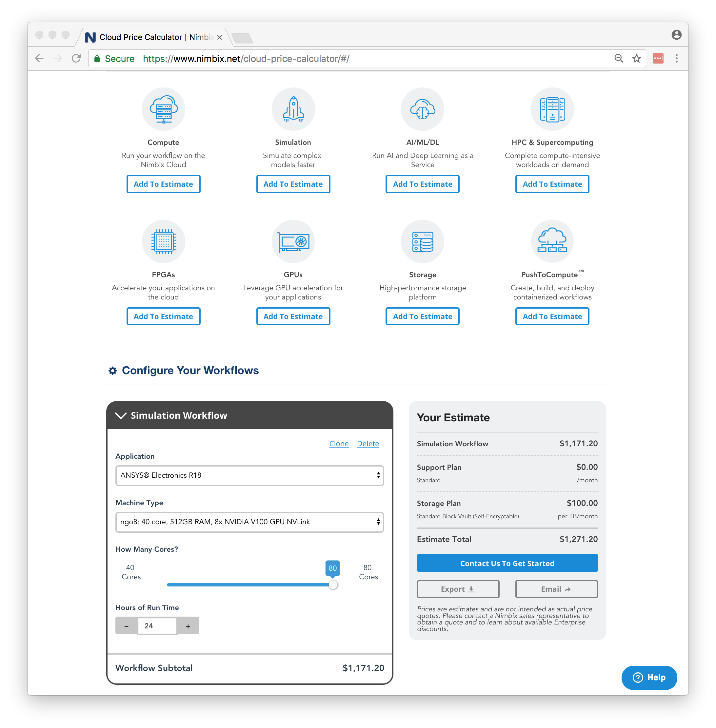This screenshot has height=728, width=716.
Task: Reload the page with the refresh icon
Action: tap(76, 58)
